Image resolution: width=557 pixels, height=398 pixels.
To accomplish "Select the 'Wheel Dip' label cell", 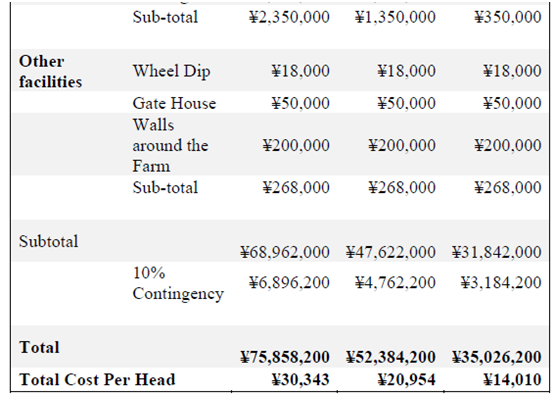I will tap(171, 71).
